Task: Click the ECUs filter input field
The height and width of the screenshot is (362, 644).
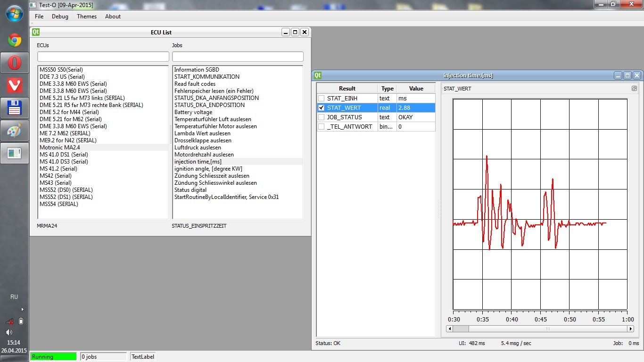Action: pos(103,57)
